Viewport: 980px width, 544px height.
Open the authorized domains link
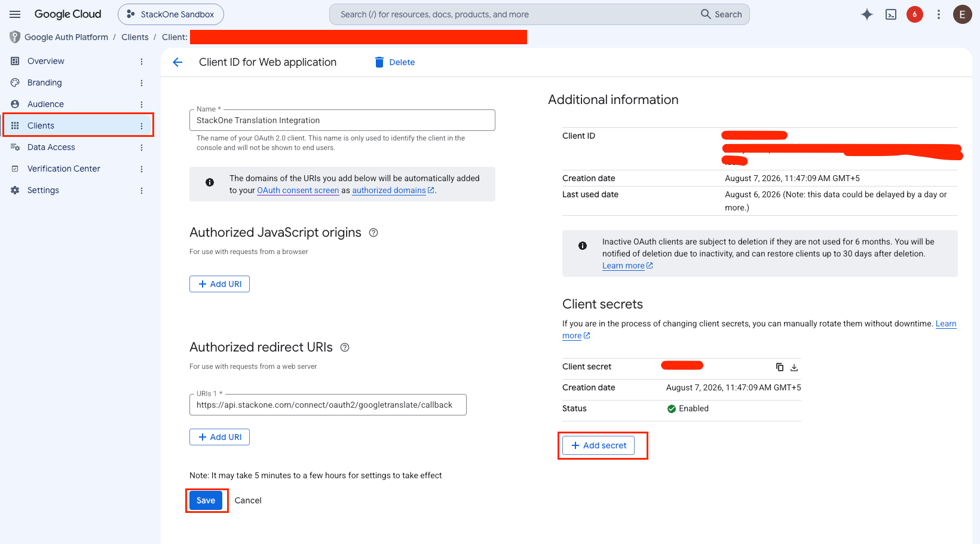[393, 190]
